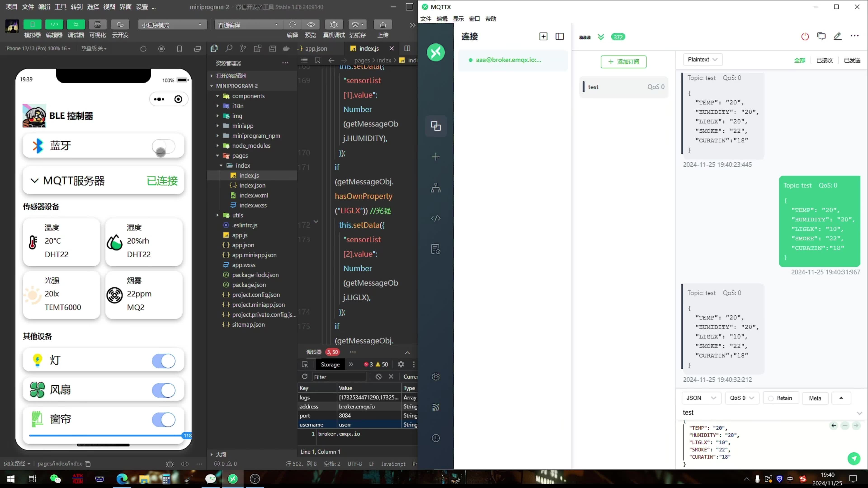The height and width of the screenshot is (488, 868).
Task: Select the Storage debugger tab
Action: [330, 364]
